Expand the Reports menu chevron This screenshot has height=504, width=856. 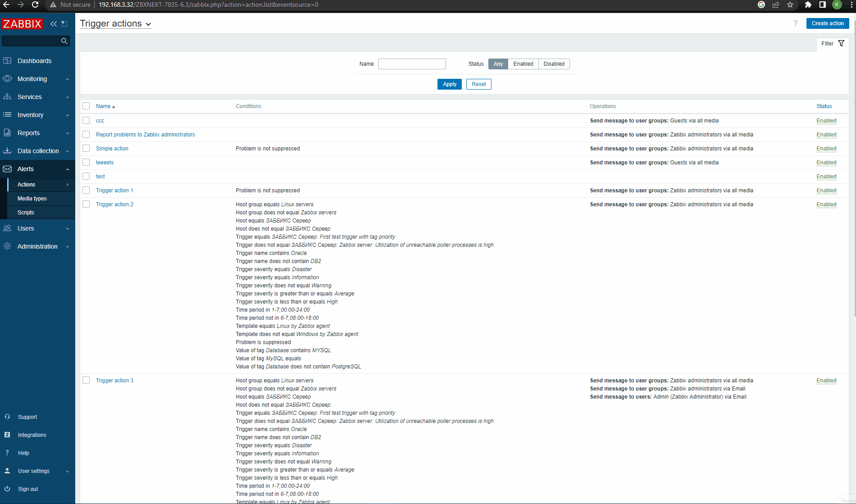68,133
